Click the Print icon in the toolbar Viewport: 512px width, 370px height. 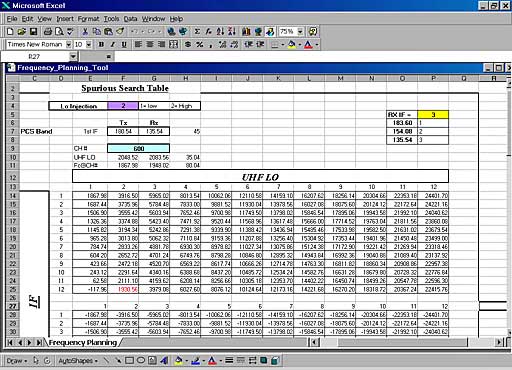pos(48,32)
